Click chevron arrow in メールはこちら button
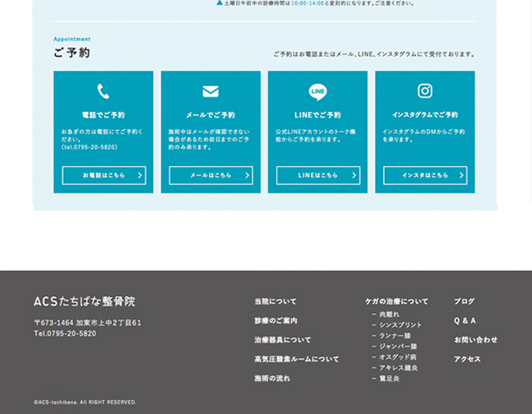 [x=247, y=176]
